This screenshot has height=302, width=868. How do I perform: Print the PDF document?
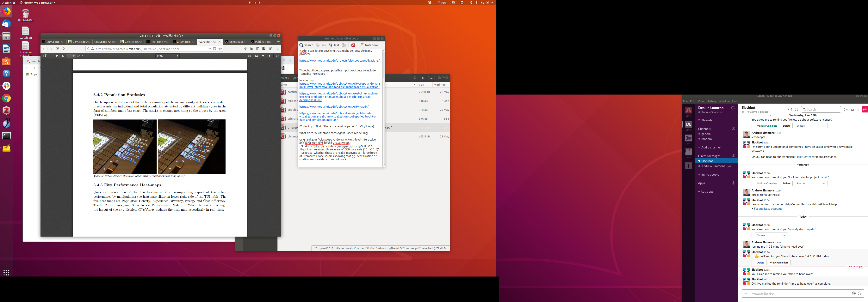click(x=256, y=56)
